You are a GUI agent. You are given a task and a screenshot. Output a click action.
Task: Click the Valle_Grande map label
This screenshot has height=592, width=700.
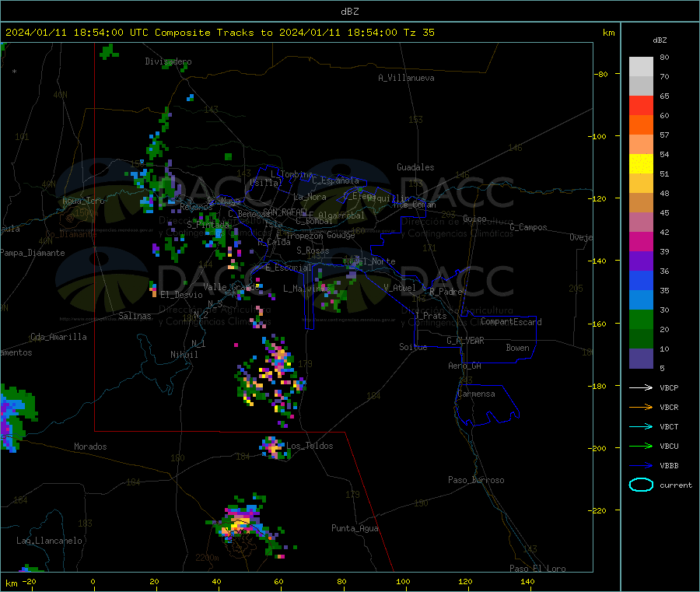[x=231, y=287]
